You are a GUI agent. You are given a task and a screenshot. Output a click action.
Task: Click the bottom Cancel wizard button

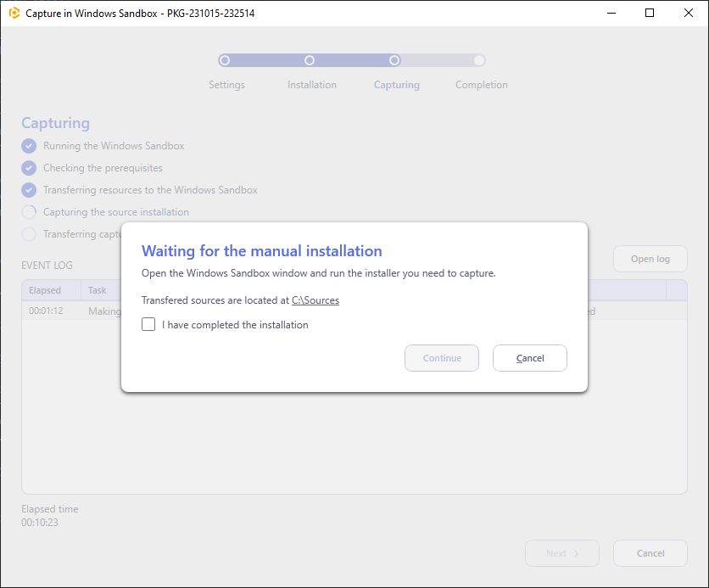(x=650, y=553)
